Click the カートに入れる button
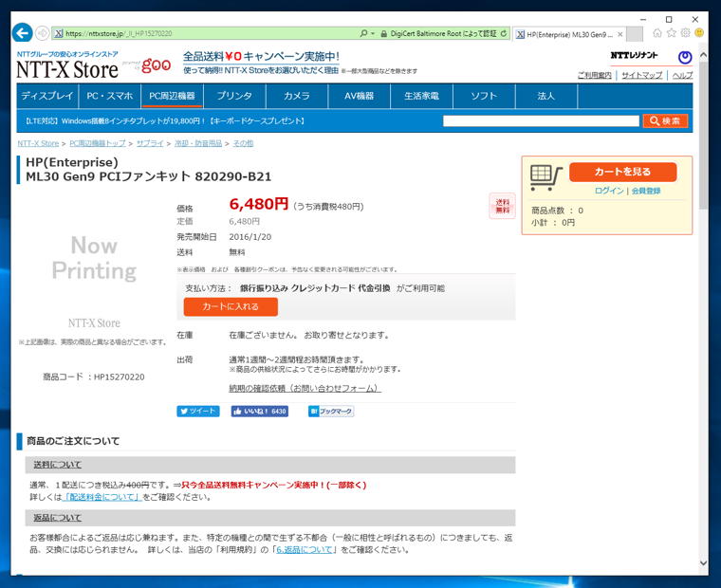The height and width of the screenshot is (588, 721). (x=231, y=306)
